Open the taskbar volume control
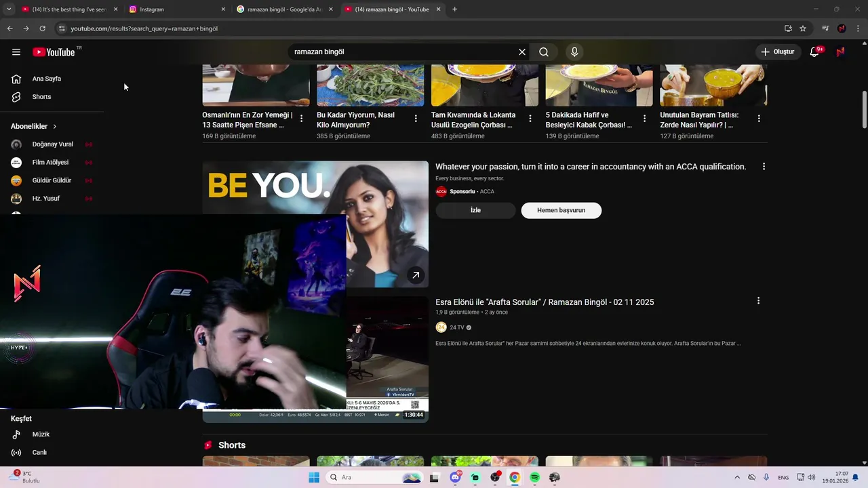This screenshot has width=868, height=488. click(x=812, y=477)
